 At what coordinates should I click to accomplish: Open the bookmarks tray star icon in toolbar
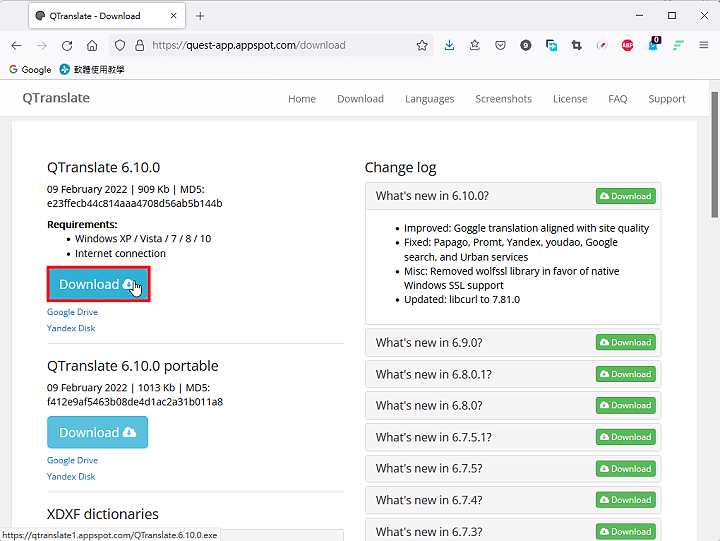pyautogui.click(x=475, y=45)
